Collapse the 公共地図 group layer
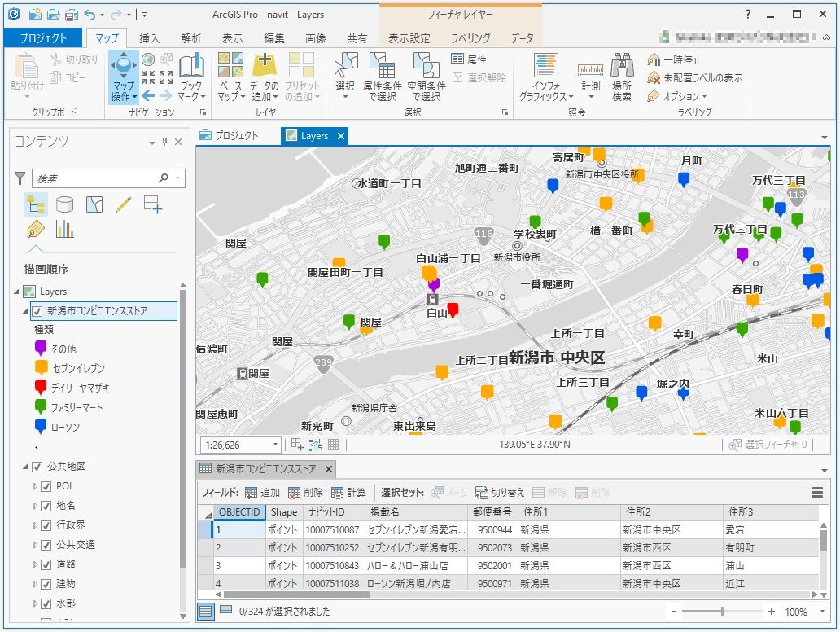This screenshot has width=840, height=632. coord(25,467)
